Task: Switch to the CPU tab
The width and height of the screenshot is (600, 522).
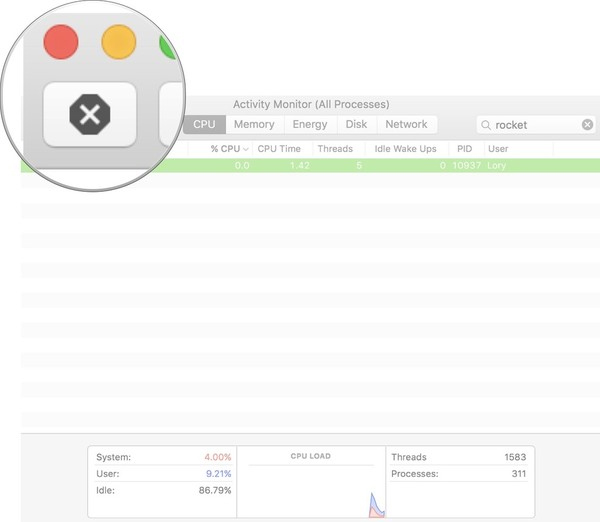Action: click(x=204, y=125)
